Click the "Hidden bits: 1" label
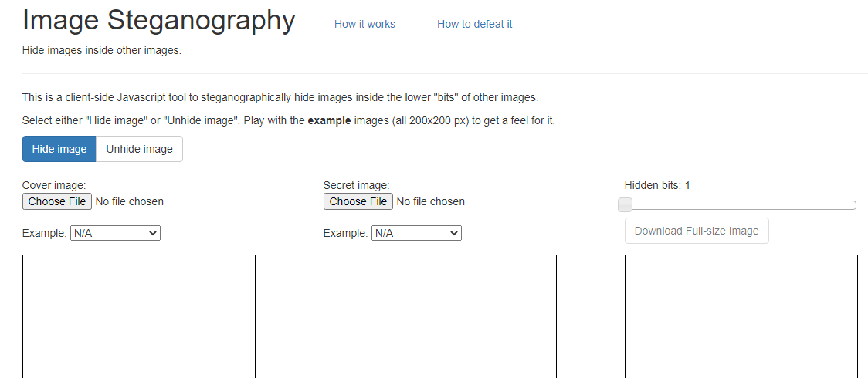 (657, 185)
